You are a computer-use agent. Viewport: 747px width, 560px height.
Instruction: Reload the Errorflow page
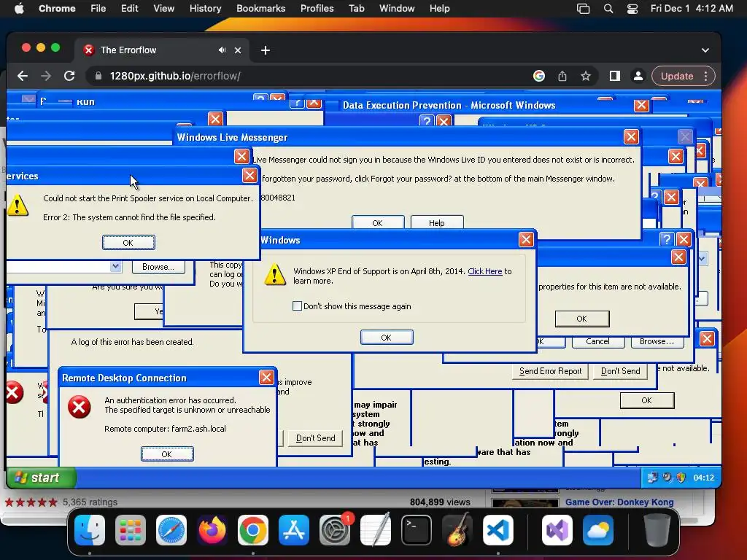(69, 76)
